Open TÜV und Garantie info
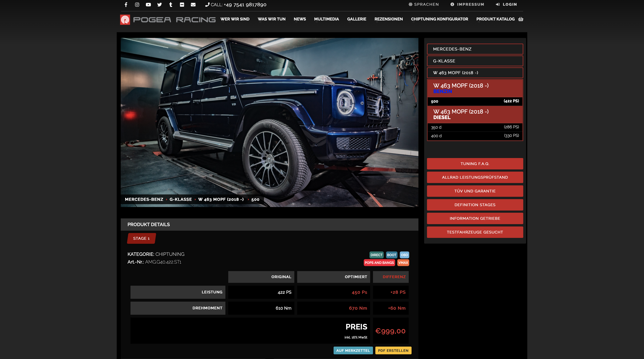The width and height of the screenshot is (644, 359). click(475, 191)
